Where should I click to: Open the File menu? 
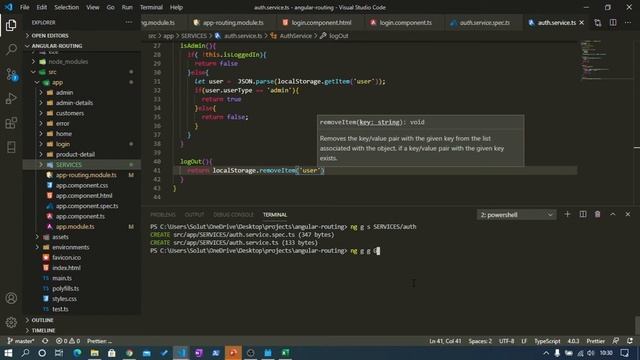pos(24,7)
